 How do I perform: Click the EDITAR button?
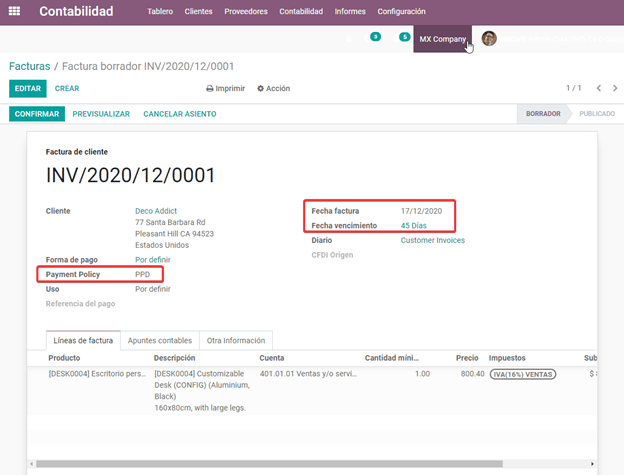[x=27, y=88]
